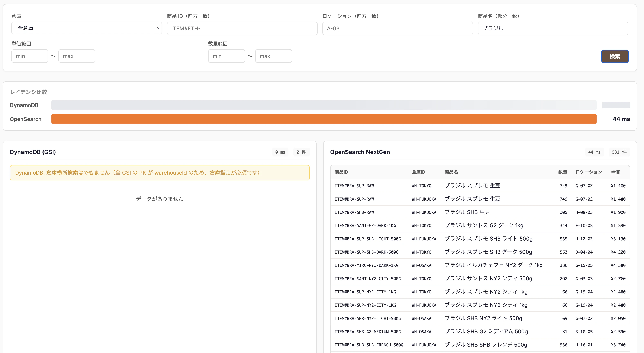Click the 数量範囲 max field
The width and height of the screenshot is (644, 353).
coord(274,56)
